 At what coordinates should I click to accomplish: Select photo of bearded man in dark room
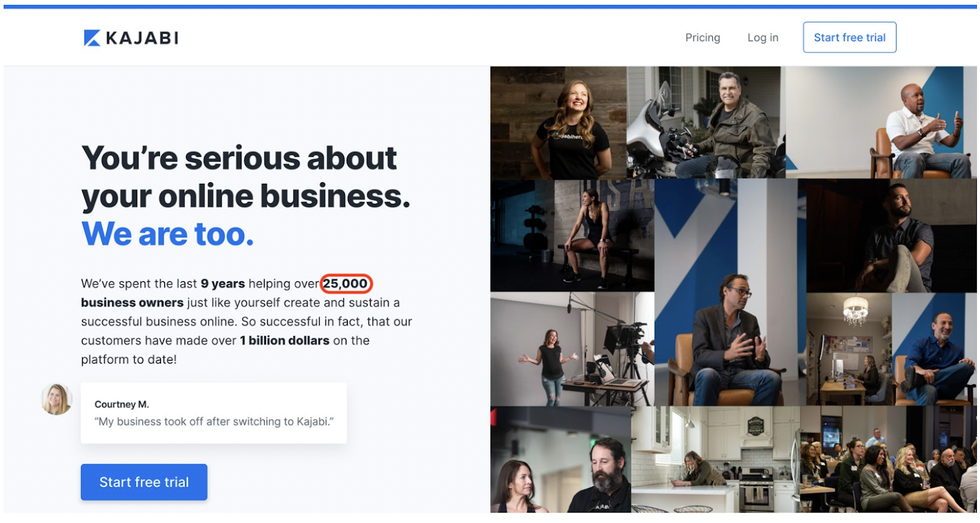coord(891,236)
